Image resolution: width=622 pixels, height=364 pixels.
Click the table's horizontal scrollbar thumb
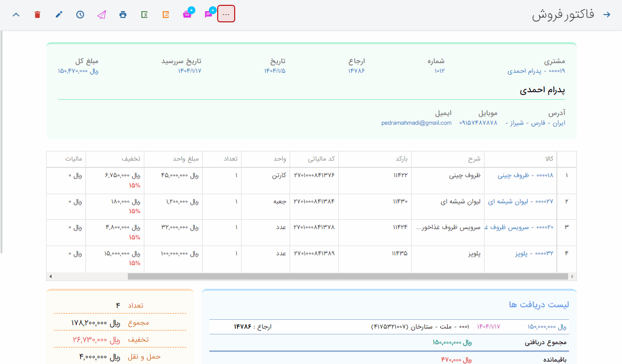point(347,277)
